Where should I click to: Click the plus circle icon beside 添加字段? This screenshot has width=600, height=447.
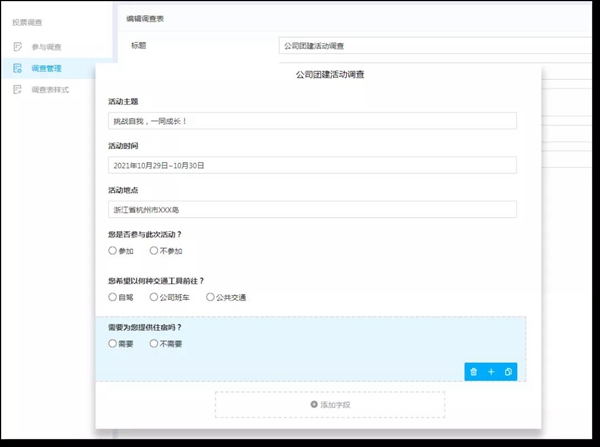[x=314, y=404]
